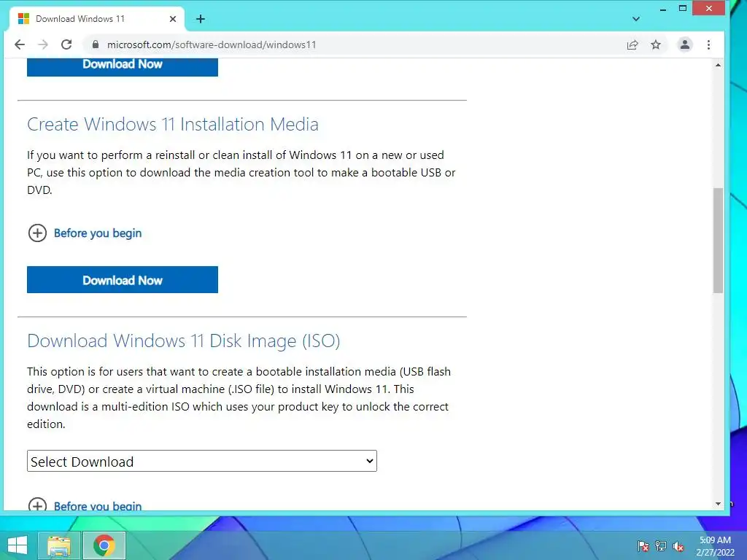Click the vertical scrollbar thumb
The image size is (747, 560).
[718, 241]
